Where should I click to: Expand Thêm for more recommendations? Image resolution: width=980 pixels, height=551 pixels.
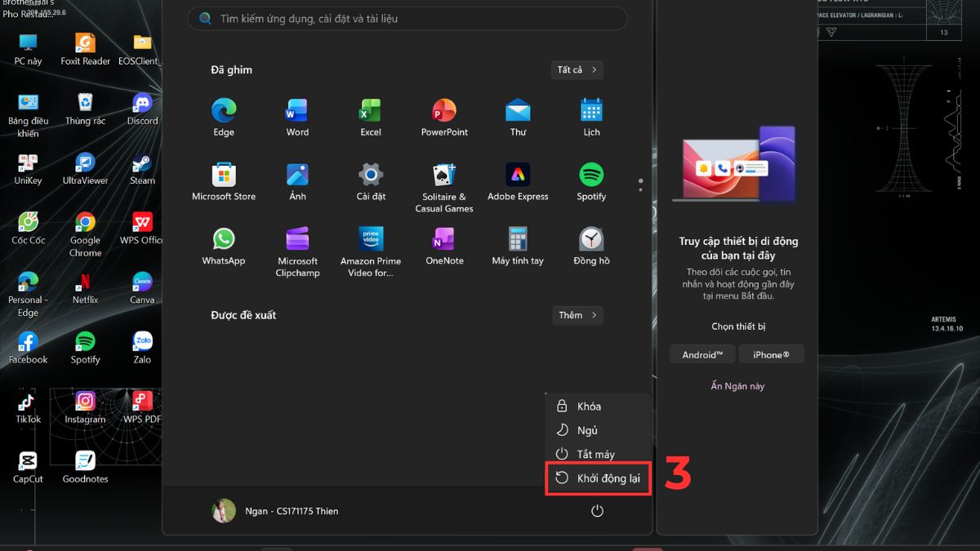tap(577, 315)
